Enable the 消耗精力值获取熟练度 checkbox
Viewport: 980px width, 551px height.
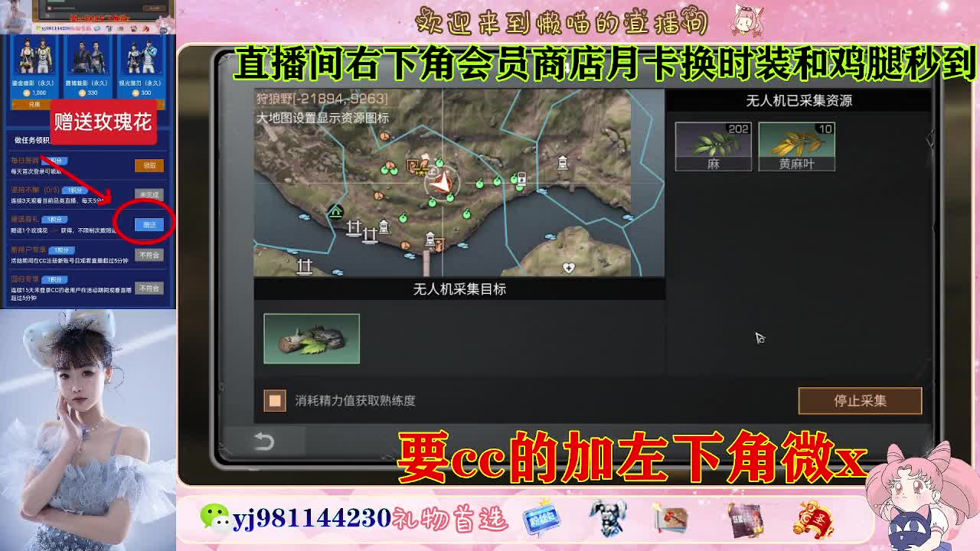coord(273,399)
